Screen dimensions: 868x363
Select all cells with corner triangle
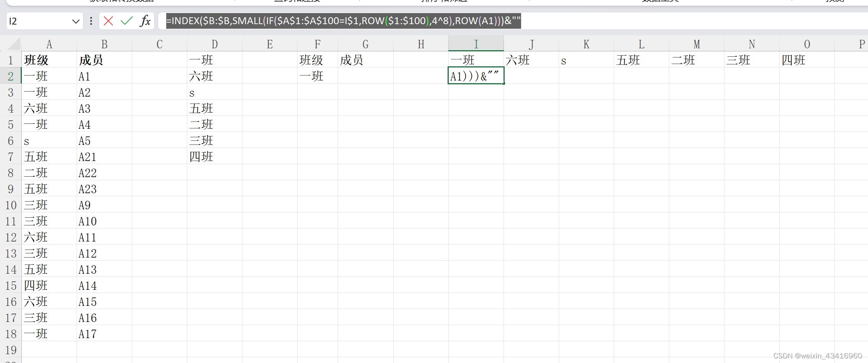pyautogui.click(x=14, y=44)
